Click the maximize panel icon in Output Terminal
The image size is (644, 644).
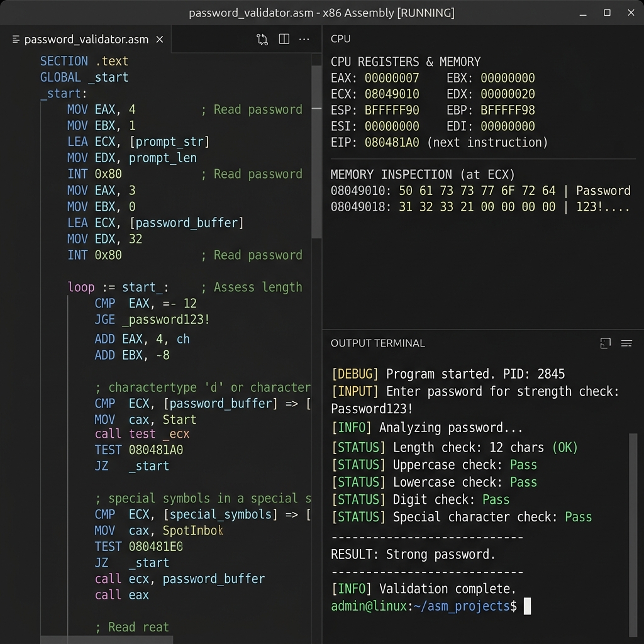tap(606, 343)
